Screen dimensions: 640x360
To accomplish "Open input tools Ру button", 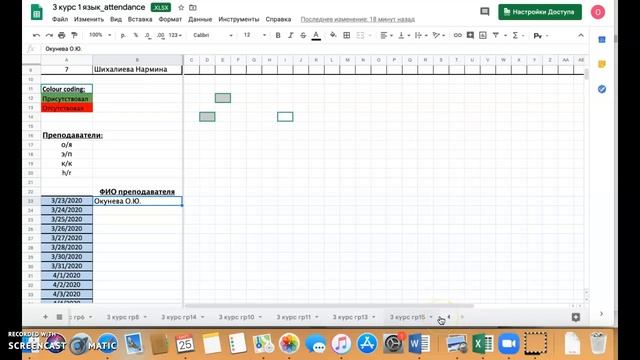I will (538, 36).
